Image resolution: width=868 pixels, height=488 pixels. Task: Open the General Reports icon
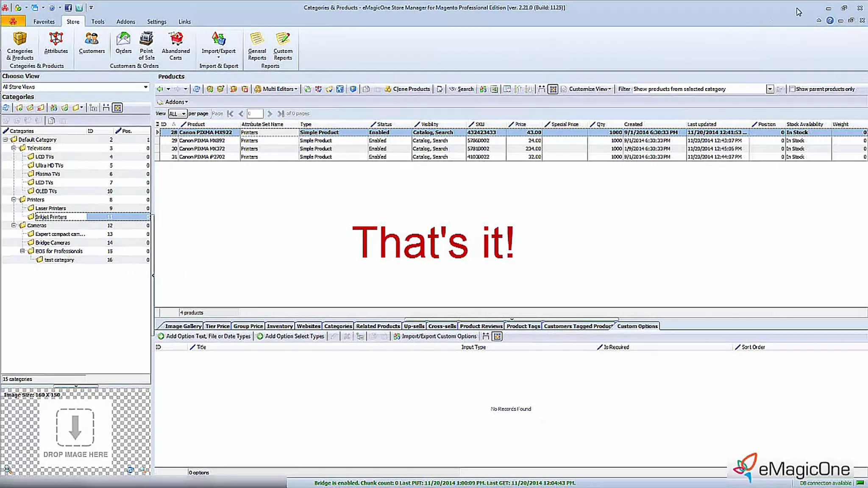pos(257,46)
